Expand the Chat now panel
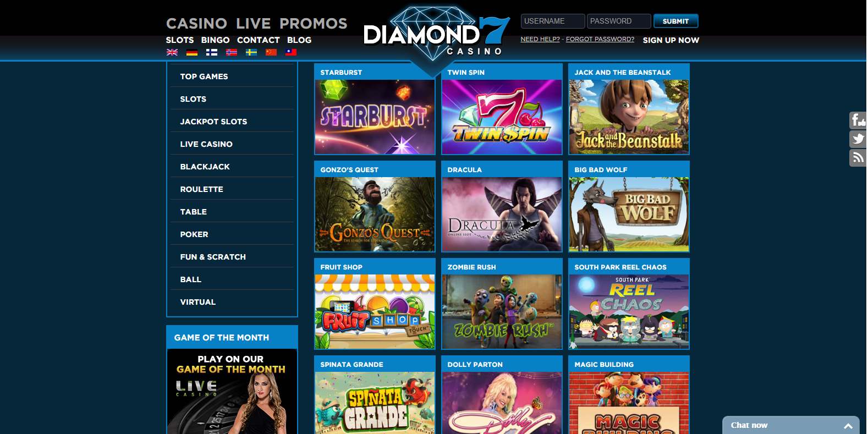 791,425
